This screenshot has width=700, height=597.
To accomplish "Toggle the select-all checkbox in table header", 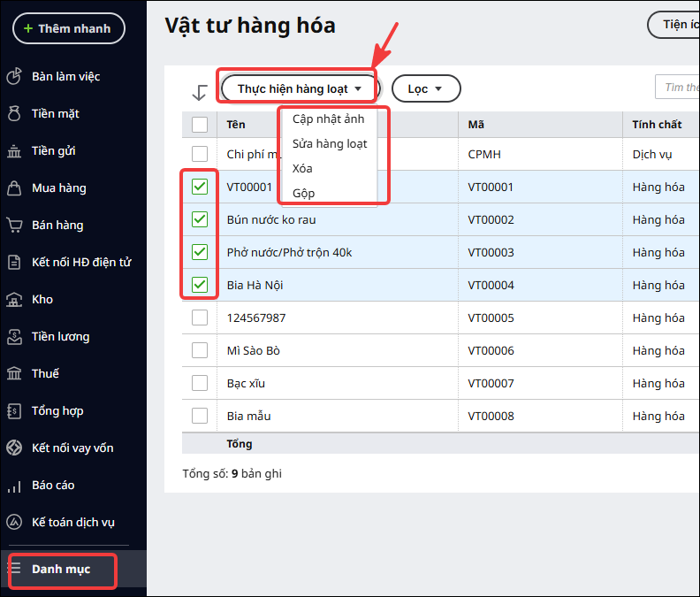I will point(200,125).
